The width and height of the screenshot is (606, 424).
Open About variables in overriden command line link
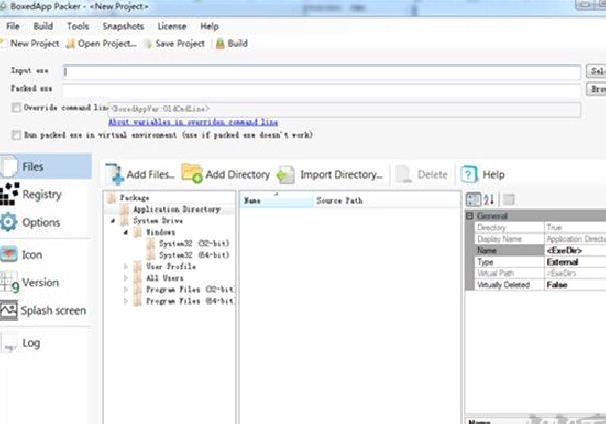(x=193, y=122)
